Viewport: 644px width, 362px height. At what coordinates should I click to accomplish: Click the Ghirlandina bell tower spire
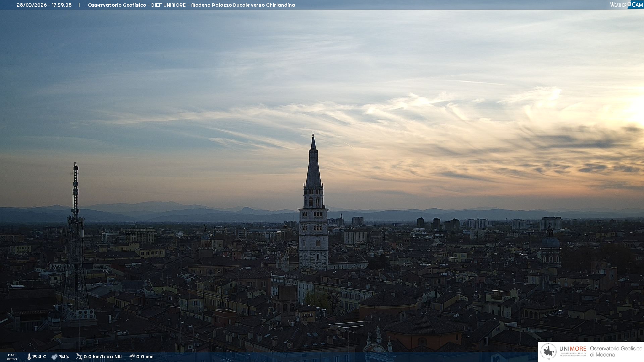(x=313, y=168)
